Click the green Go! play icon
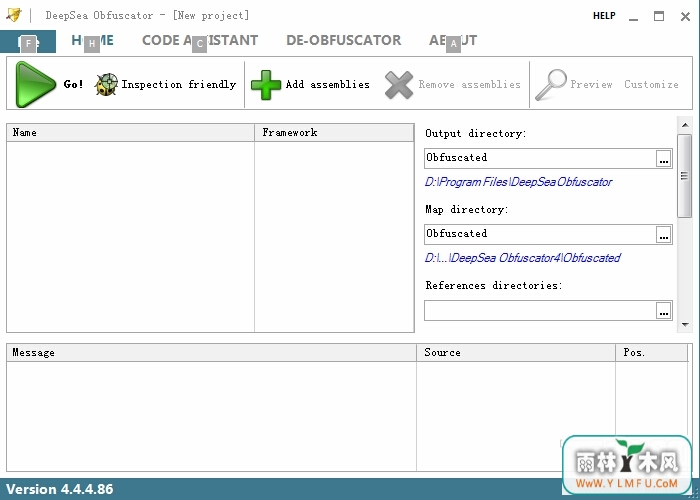This screenshot has height=500, width=700. (x=36, y=84)
